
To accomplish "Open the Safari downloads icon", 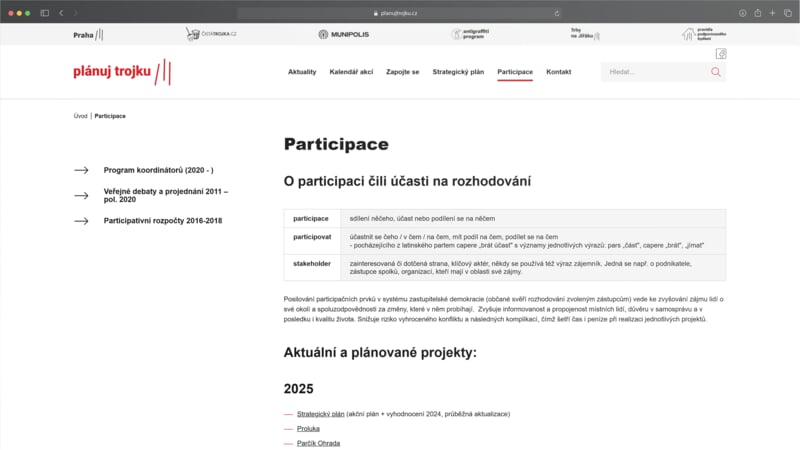I will (x=743, y=12).
